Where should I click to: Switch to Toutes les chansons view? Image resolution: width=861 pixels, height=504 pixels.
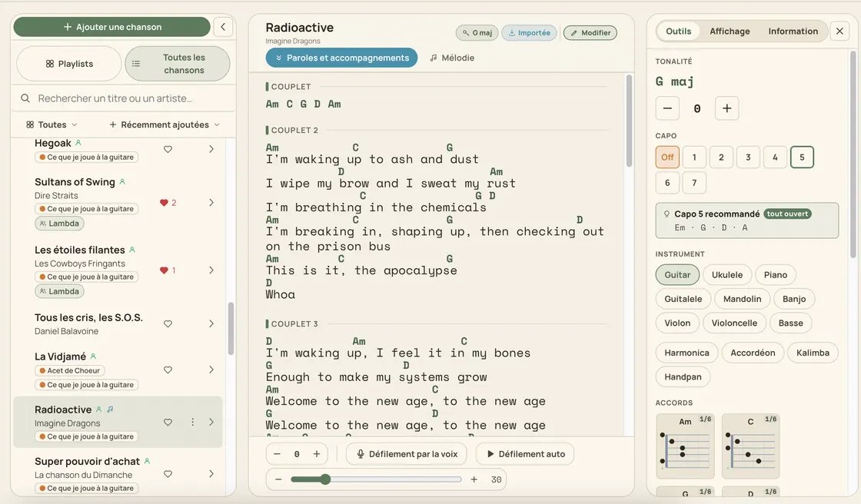178,64
